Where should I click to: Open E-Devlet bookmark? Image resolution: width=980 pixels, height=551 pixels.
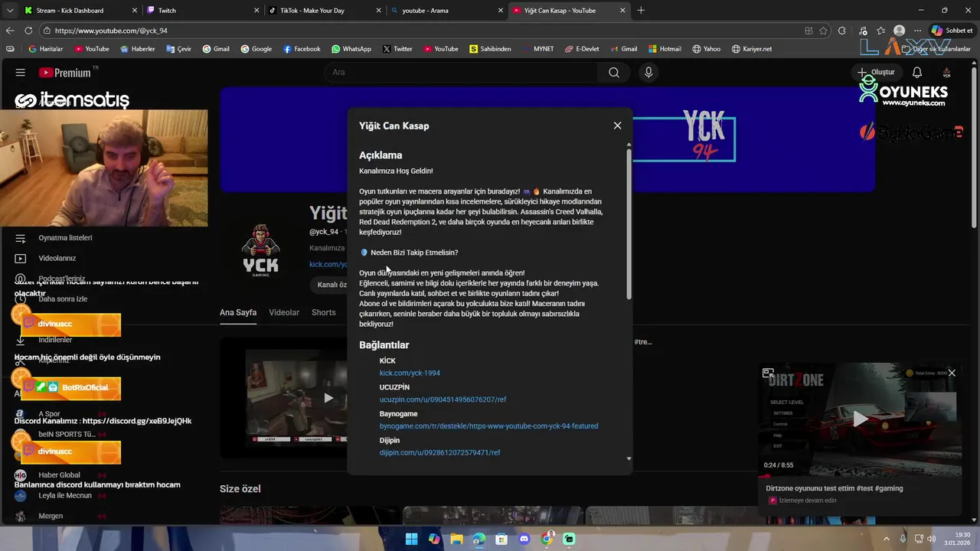(582, 49)
